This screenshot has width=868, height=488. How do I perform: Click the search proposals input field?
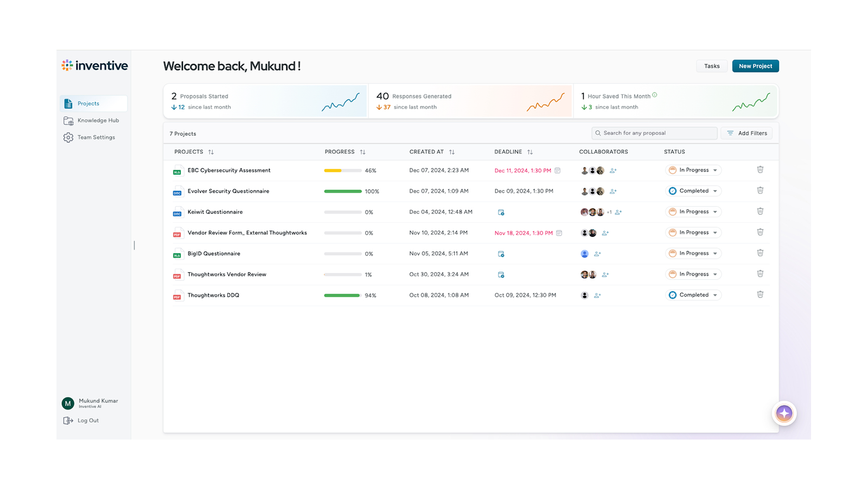point(654,133)
